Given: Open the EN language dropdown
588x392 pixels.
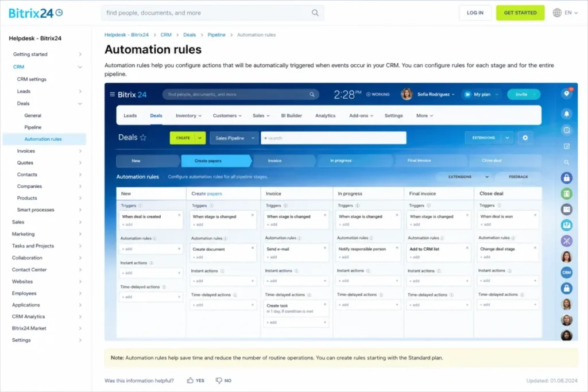Looking at the screenshot, I should (x=571, y=13).
